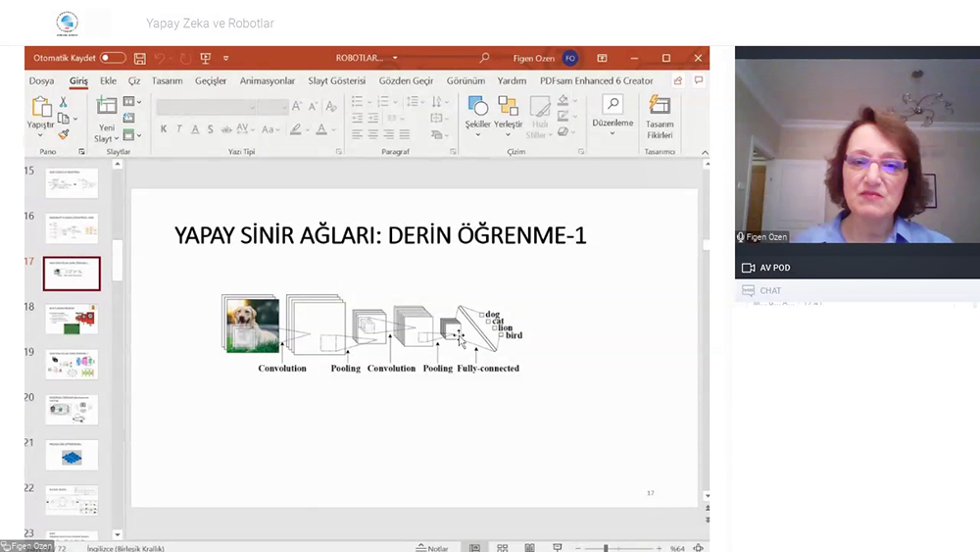Screen dimensions: 980x552
Task: Click the Notlar notes button
Action: tap(432, 548)
